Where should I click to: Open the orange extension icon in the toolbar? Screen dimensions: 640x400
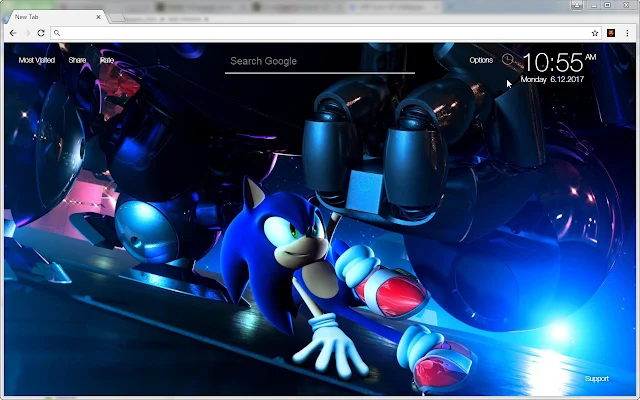click(611, 33)
